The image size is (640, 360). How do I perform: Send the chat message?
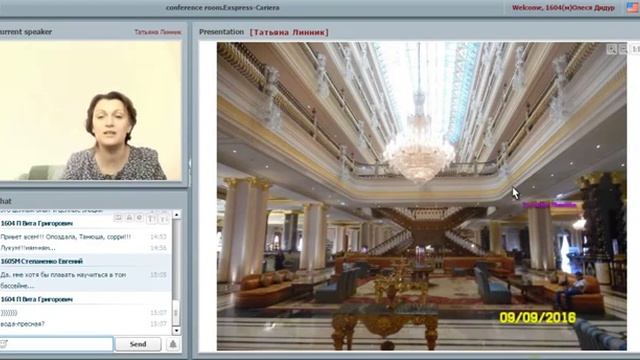pos(138,344)
